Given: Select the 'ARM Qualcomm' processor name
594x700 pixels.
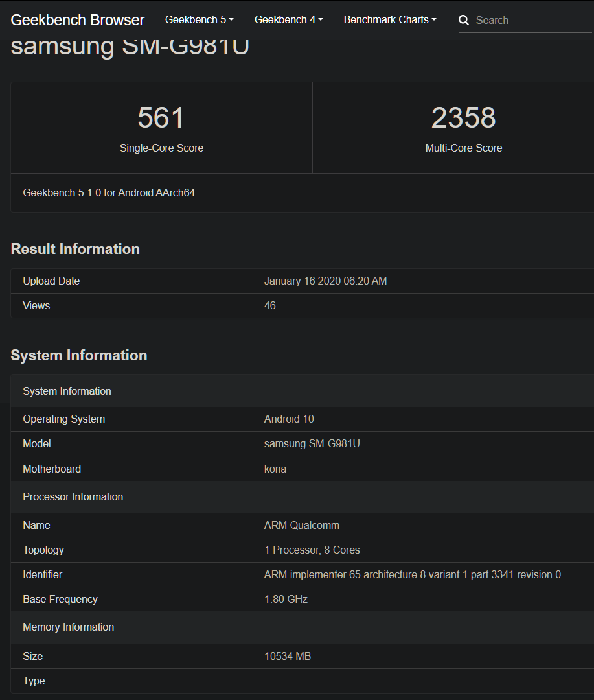Looking at the screenshot, I should (x=302, y=525).
